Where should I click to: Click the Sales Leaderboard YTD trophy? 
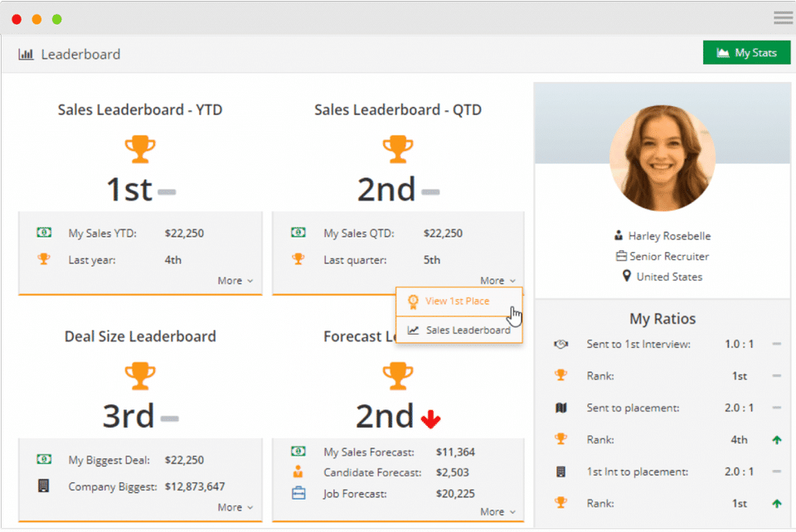[140, 149]
